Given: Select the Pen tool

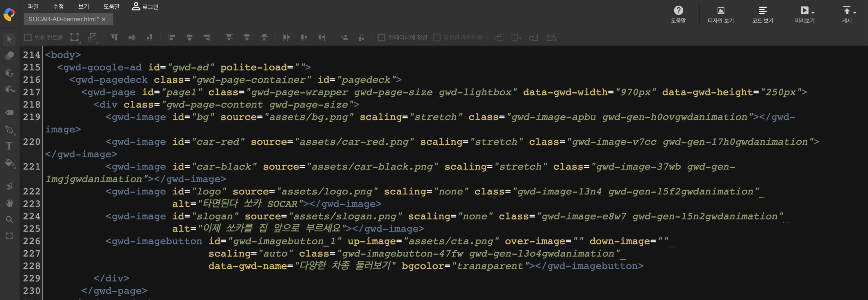Looking at the screenshot, I should click(10, 130).
